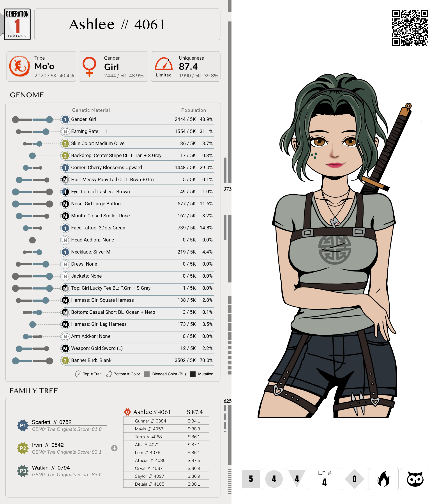Click the black Mutation legend swatch
This screenshot has height=504, width=438.
tap(193, 374)
